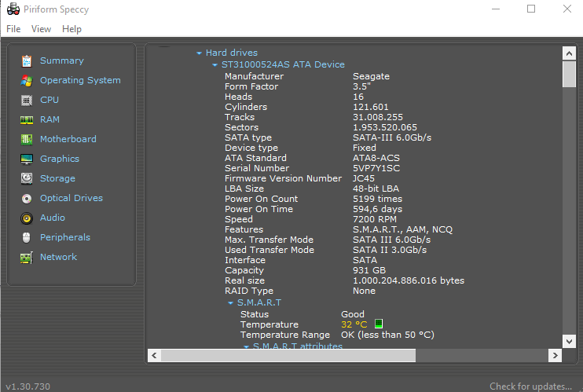Viewport: 583px width, 392px height.
Task: Open the Network section label
Action: [58, 257]
